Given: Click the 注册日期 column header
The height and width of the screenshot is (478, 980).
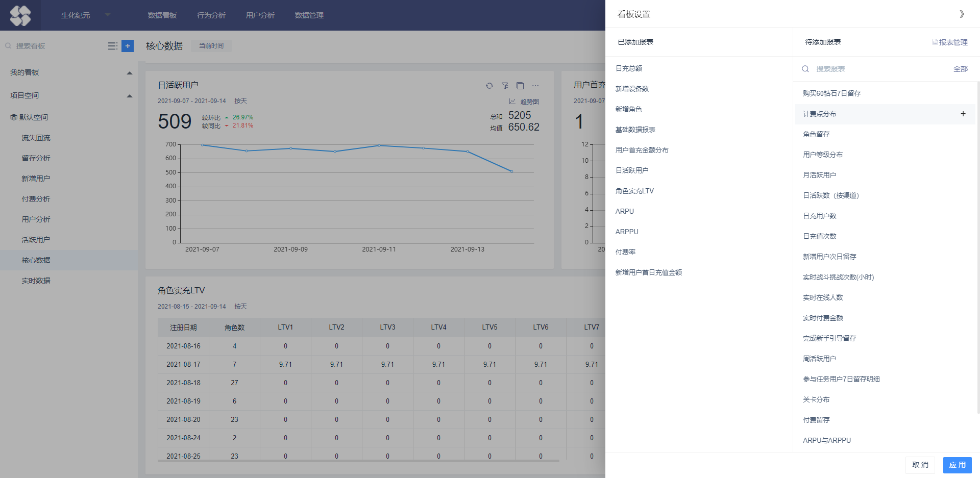Looking at the screenshot, I should pyautogui.click(x=183, y=328).
